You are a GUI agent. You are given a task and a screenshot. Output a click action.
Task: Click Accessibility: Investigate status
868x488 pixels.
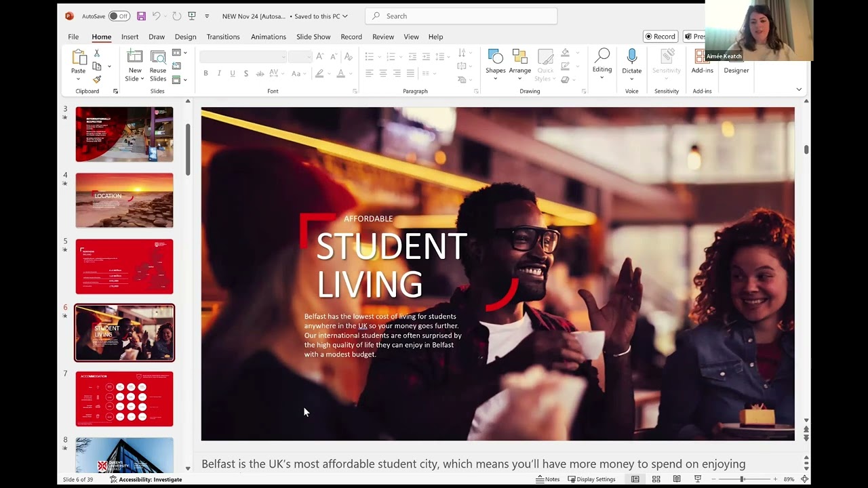pyautogui.click(x=146, y=479)
